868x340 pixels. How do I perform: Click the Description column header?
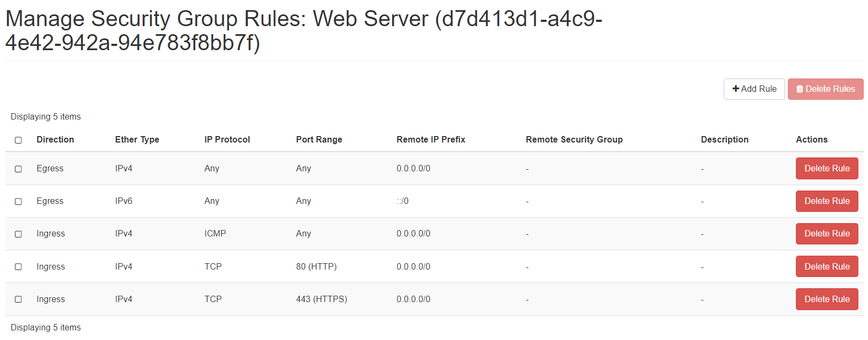pos(724,139)
